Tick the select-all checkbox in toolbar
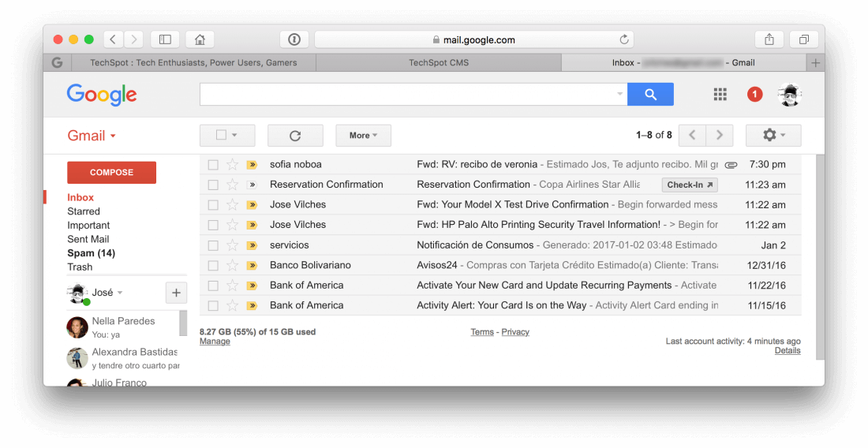 point(221,135)
